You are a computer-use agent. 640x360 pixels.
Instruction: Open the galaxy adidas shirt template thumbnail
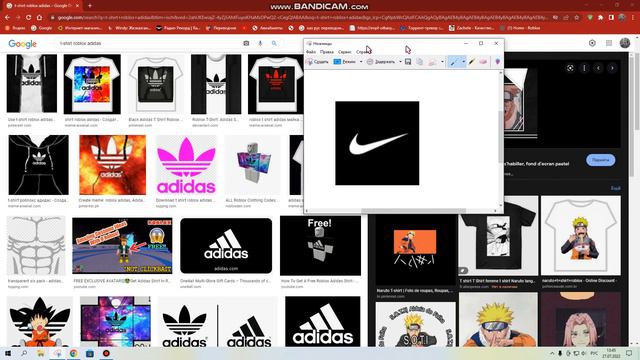pos(116,322)
